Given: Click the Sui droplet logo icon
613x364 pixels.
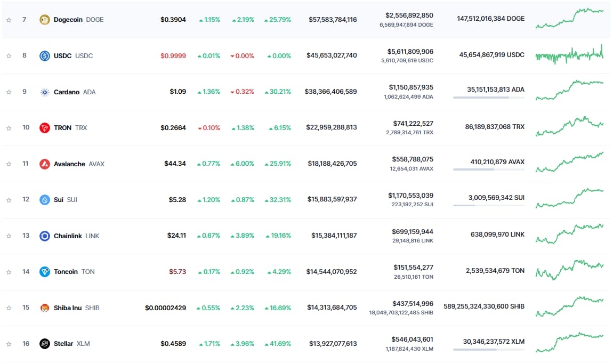Looking at the screenshot, I should click(x=45, y=200).
